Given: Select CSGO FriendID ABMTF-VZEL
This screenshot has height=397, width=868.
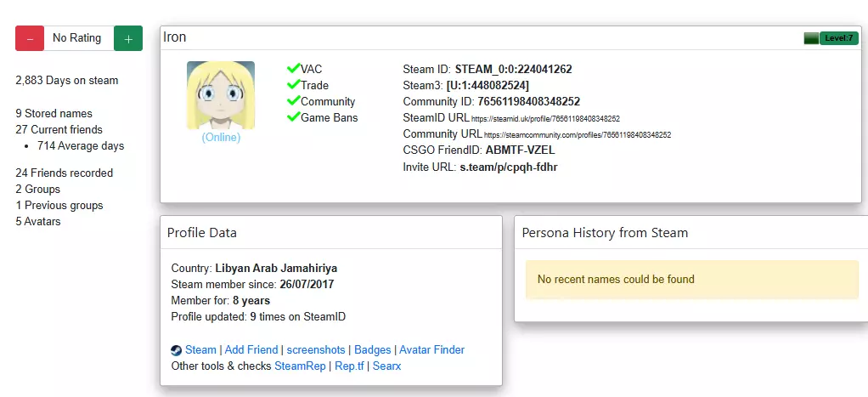Looking at the screenshot, I should (x=521, y=150).
